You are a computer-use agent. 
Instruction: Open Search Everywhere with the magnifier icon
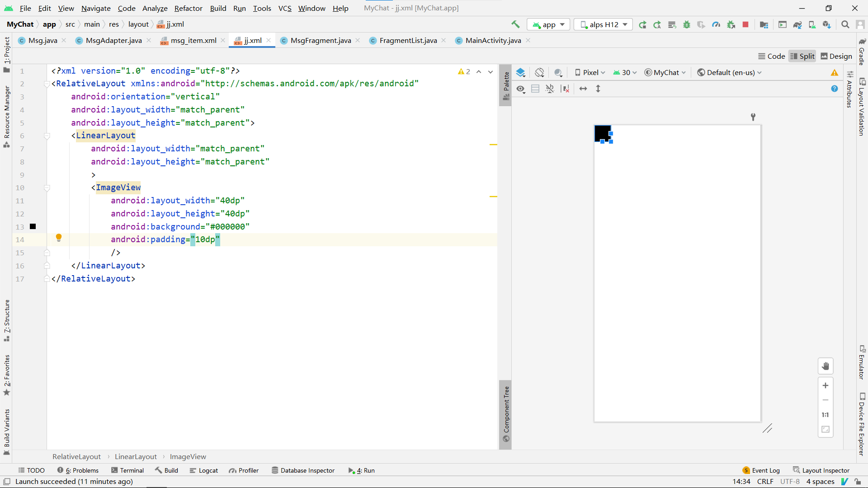(x=845, y=24)
